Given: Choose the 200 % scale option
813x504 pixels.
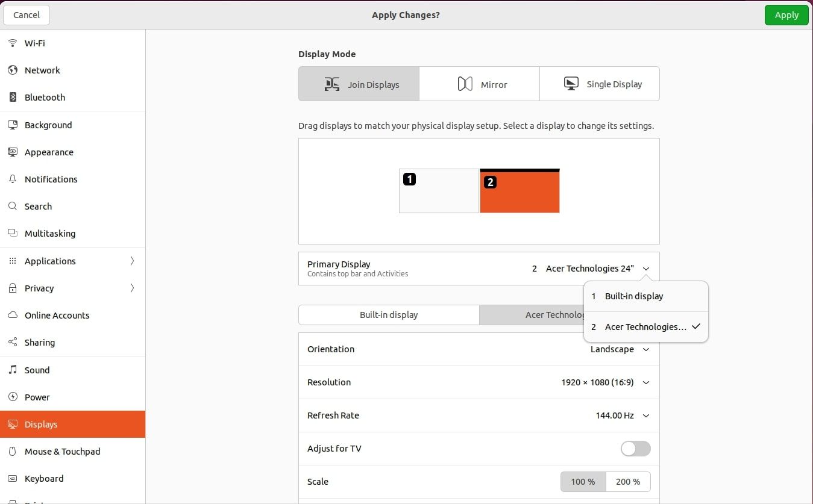Looking at the screenshot, I should [628, 482].
